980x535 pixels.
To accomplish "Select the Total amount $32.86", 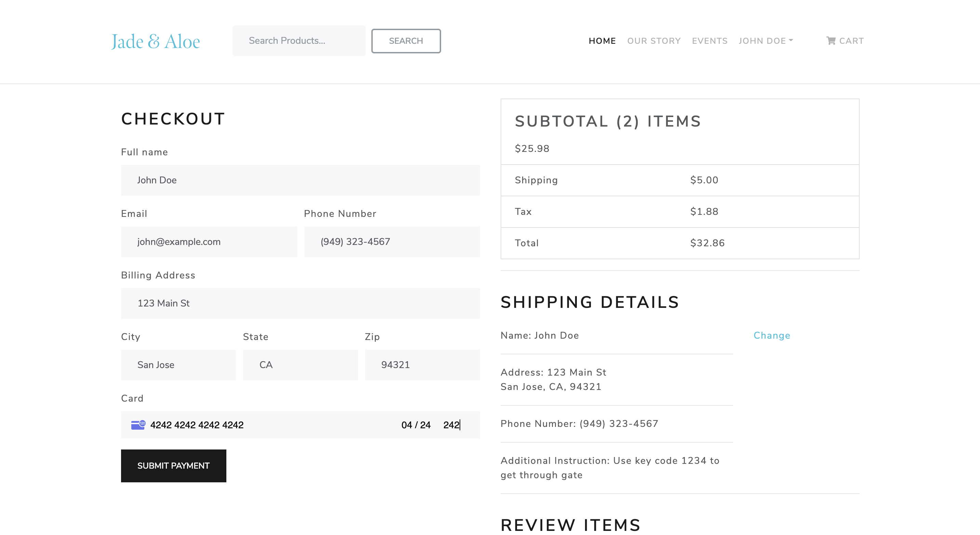I will coord(707,243).
